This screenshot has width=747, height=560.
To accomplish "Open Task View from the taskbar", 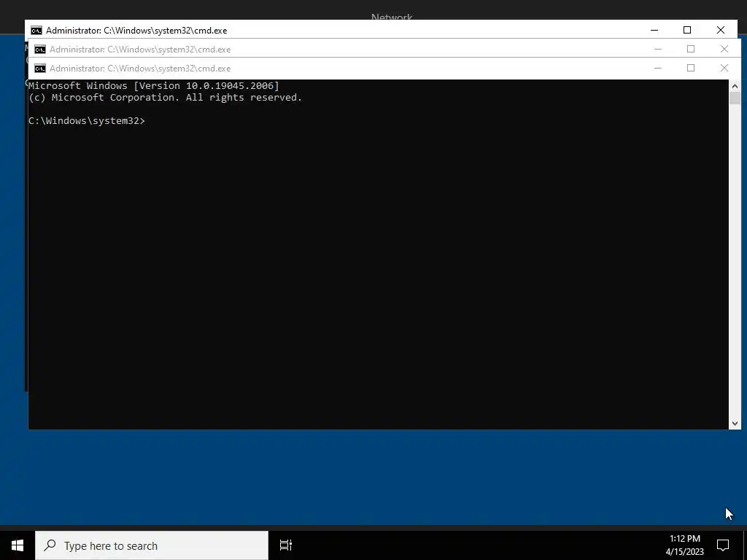I will [x=286, y=545].
